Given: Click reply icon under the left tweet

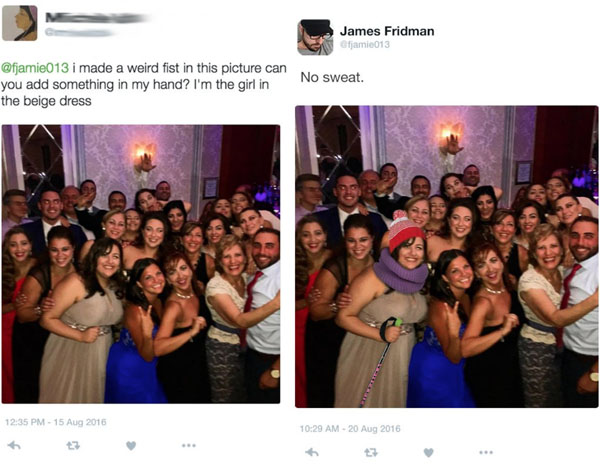Looking at the screenshot, I should (14, 445).
